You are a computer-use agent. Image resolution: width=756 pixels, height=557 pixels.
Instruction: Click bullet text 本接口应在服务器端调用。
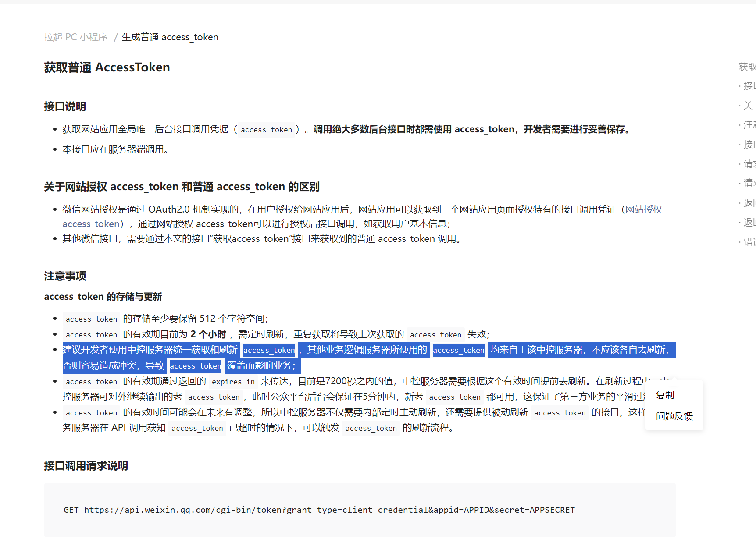point(117,149)
